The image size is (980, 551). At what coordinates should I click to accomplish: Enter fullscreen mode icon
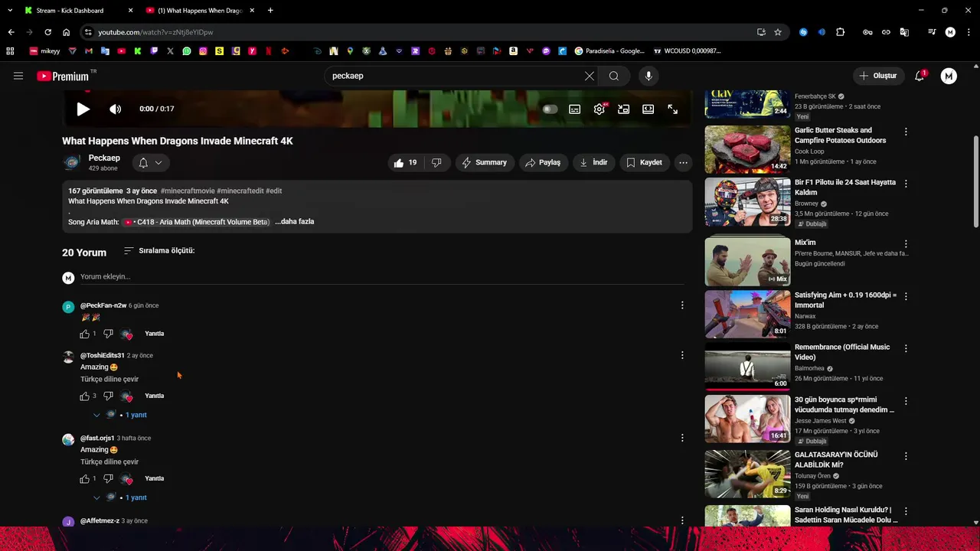click(672, 109)
